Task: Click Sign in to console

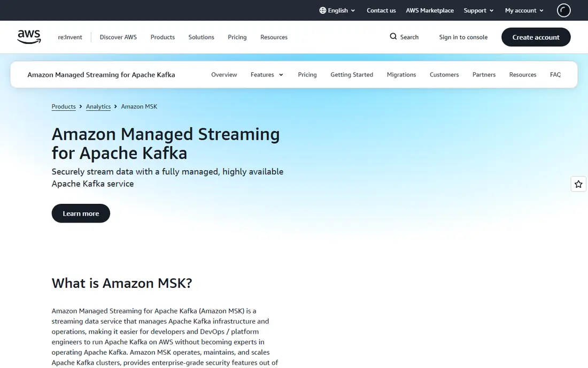Action: point(463,37)
